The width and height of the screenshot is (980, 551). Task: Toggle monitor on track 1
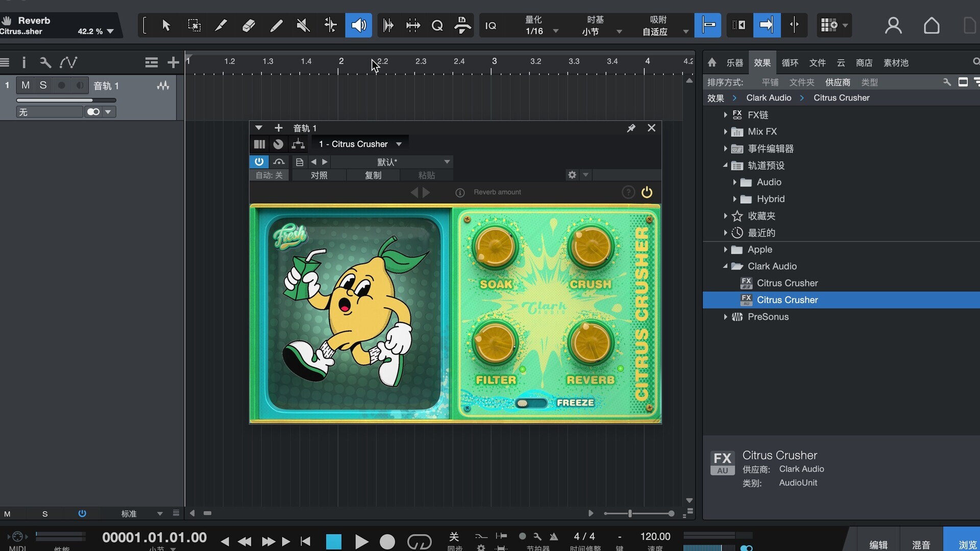pyautogui.click(x=80, y=85)
